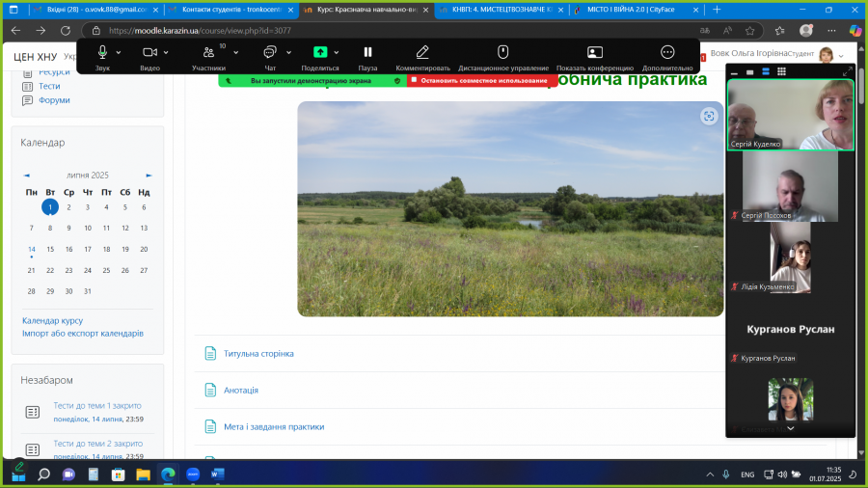Open the Zoom Чат panel

[270, 58]
